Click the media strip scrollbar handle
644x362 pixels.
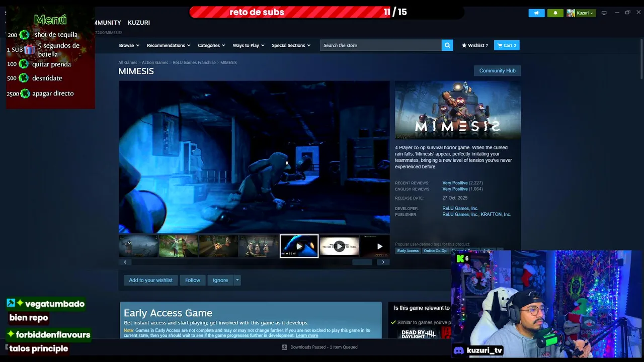[x=362, y=262]
